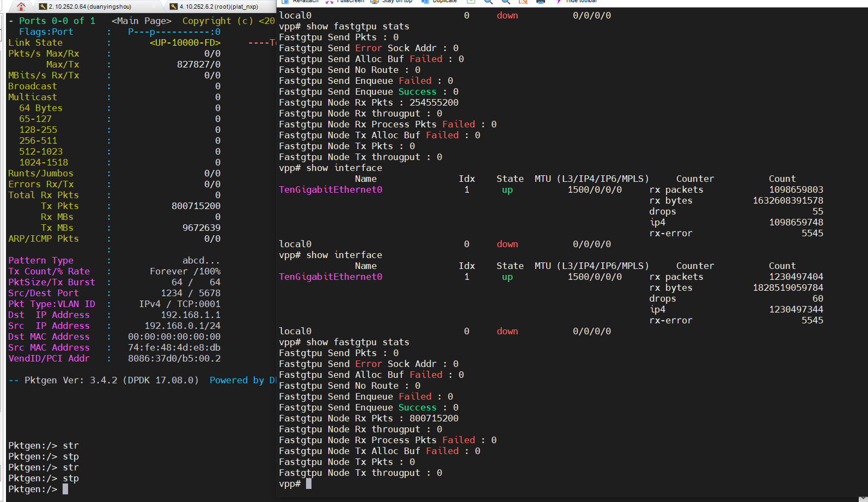Click rx bytes count "1632608391578"

pyautogui.click(x=788, y=200)
